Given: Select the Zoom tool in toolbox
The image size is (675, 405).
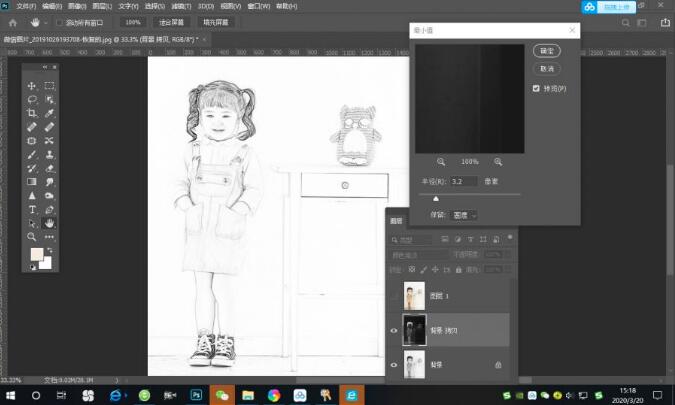Looking at the screenshot, I should [32, 237].
